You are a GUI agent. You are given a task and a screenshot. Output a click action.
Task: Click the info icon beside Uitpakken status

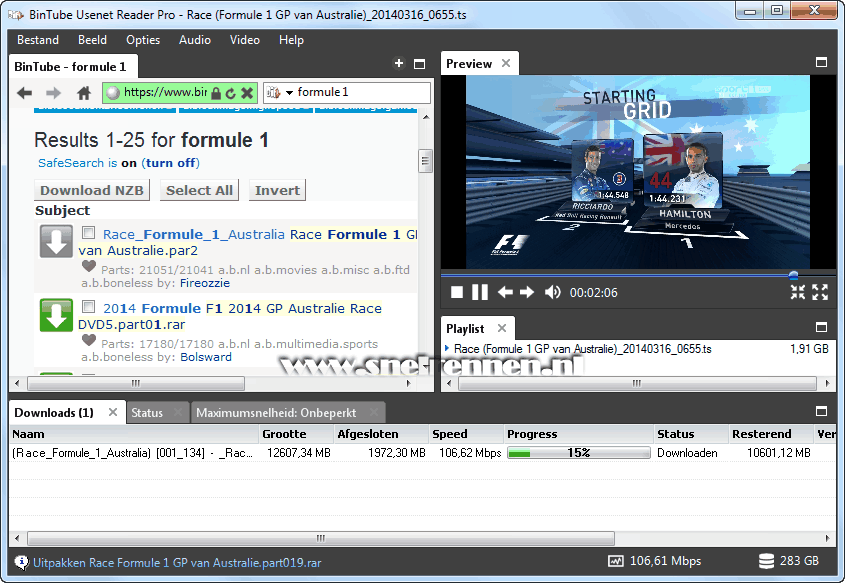(x=21, y=563)
